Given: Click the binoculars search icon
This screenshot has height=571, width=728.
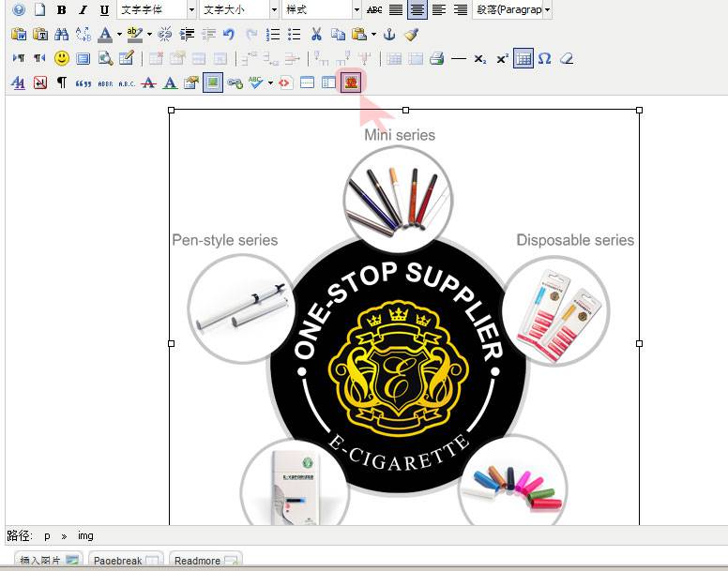Looking at the screenshot, I should (62, 35).
